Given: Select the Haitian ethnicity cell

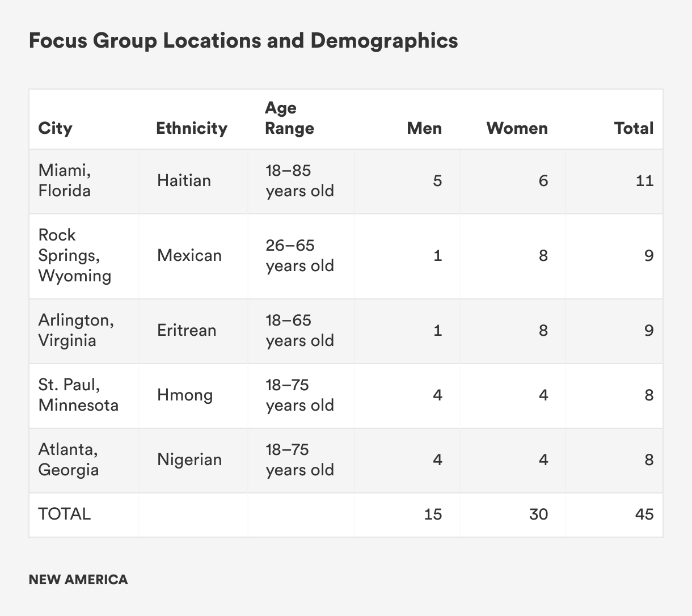Looking at the screenshot, I should pos(184,180).
